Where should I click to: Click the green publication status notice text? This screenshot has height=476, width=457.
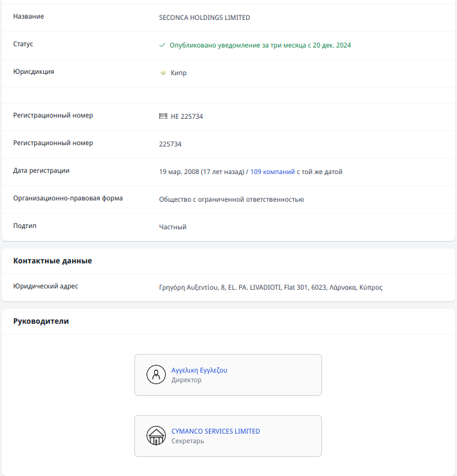260,45
